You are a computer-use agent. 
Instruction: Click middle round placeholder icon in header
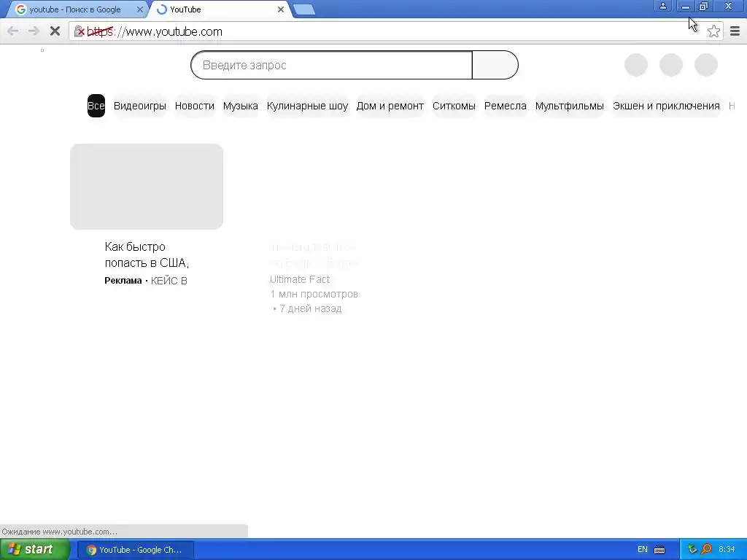point(671,65)
